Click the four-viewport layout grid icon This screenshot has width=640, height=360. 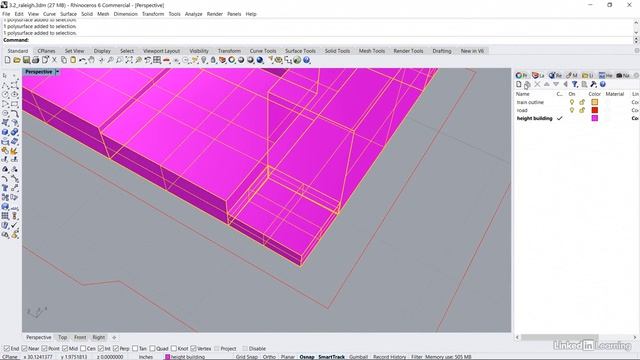(157, 60)
